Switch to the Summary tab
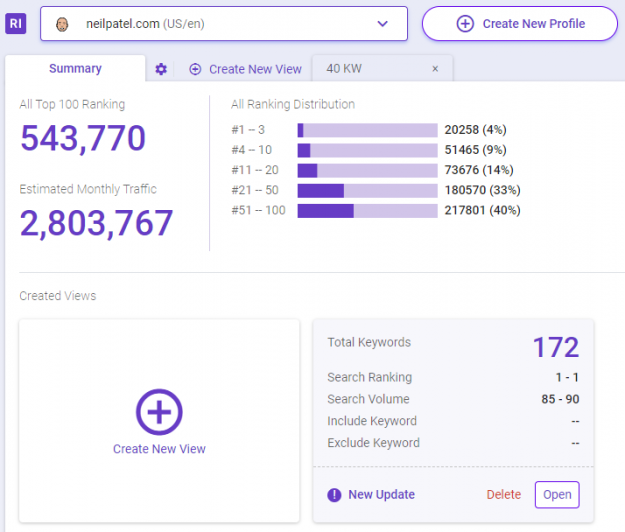This screenshot has height=532, width=625. (75, 69)
